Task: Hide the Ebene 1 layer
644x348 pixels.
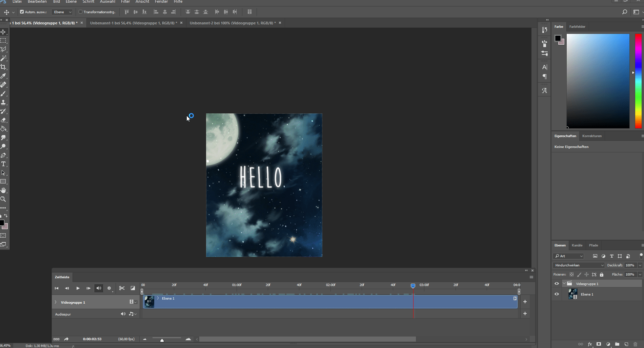Action: [x=557, y=294]
